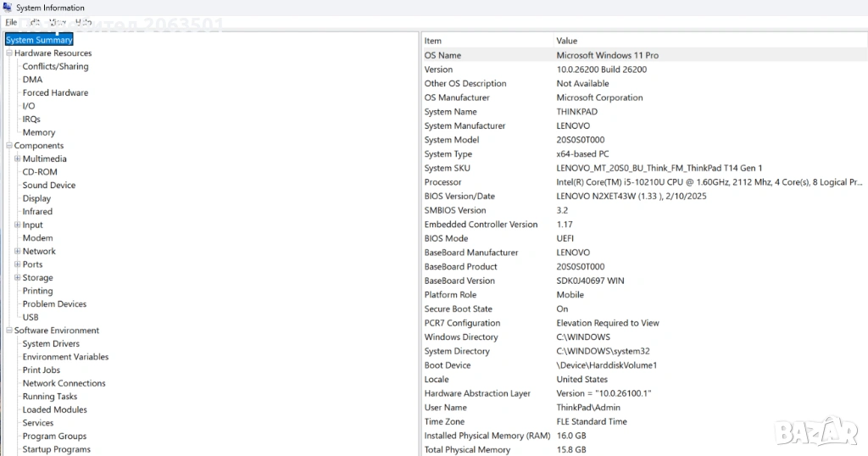Image resolution: width=868 pixels, height=456 pixels.
Task: Click the System Information title bar icon
Action: (x=7, y=8)
